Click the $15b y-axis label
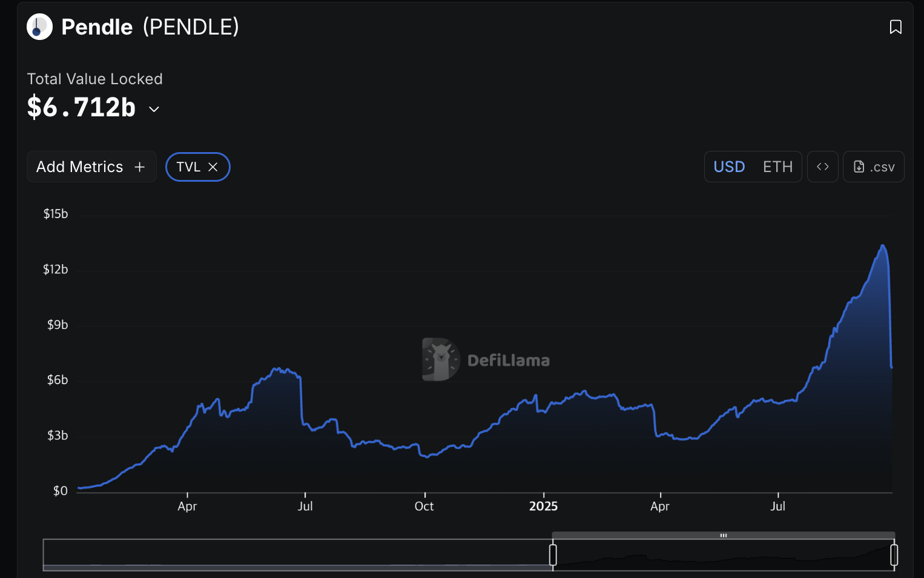This screenshot has width=924, height=578. (56, 214)
